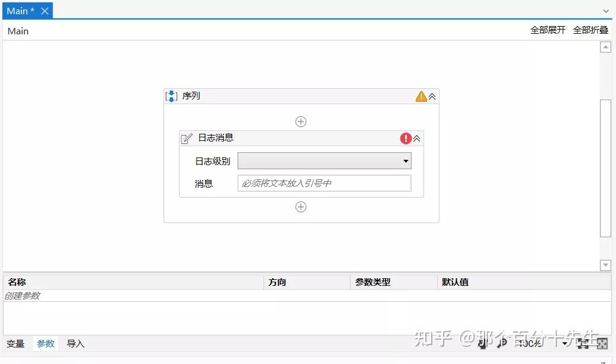Click 100% zoom level control
616x364 pixels.
coord(529,343)
